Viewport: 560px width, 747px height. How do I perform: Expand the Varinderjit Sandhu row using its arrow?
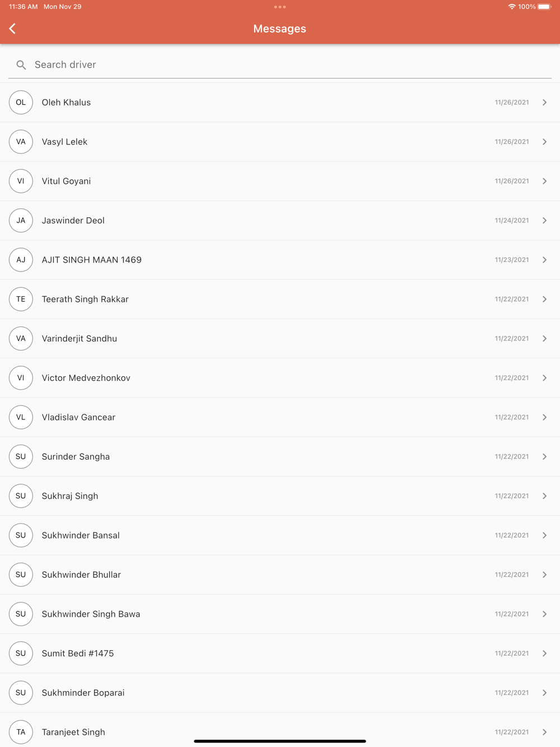544,338
